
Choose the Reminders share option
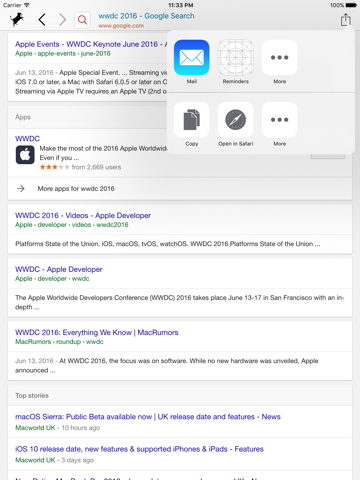(236, 57)
